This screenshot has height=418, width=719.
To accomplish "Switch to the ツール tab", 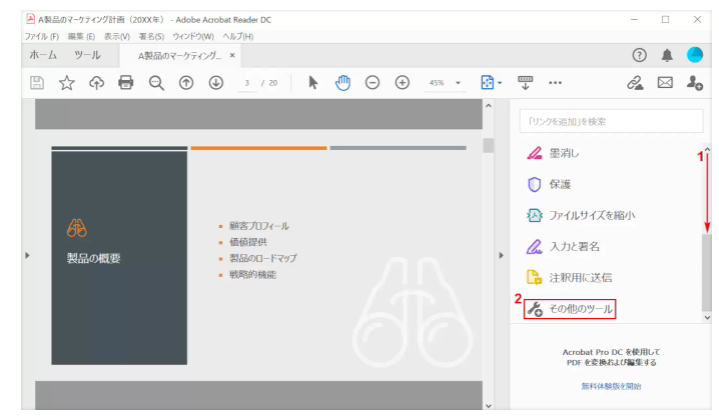I will 88,55.
